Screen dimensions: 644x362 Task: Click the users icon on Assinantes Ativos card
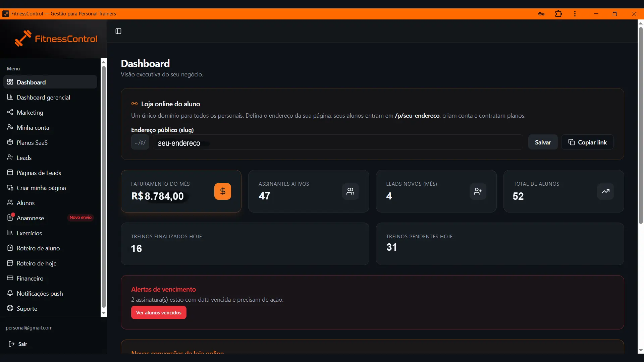pyautogui.click(x=351, y=191)
